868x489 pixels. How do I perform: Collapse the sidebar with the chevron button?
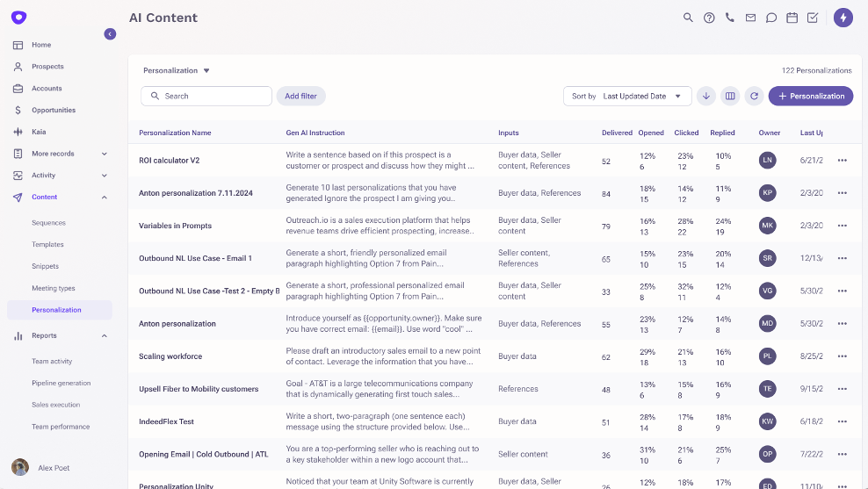tap(110, 34)
